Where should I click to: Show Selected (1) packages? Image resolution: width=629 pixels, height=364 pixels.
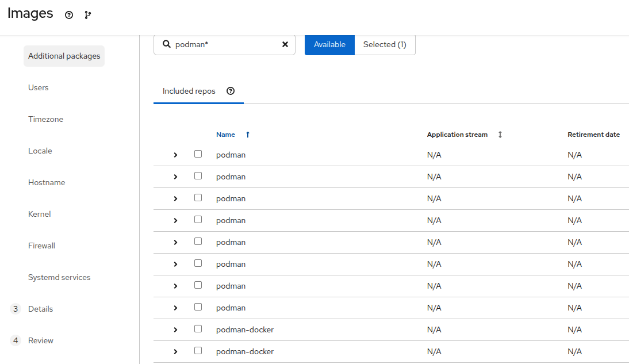pyautogui.click(x=385, y=44)
